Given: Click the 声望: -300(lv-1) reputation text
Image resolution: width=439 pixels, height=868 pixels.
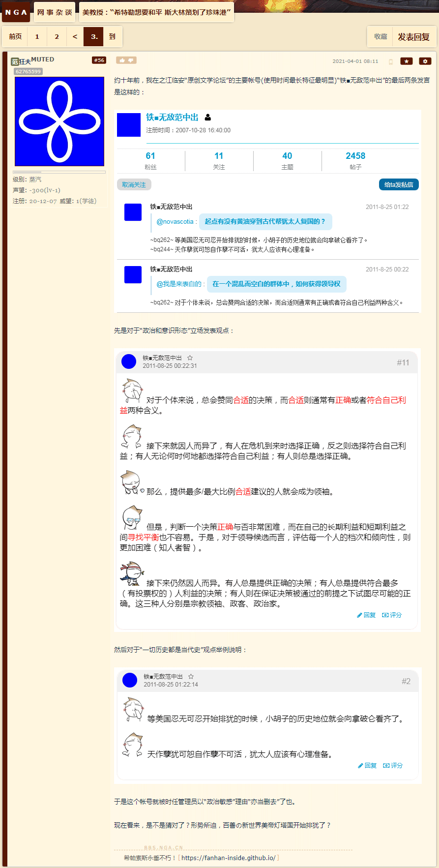Looking at the screenshot, I should point(36,190).
